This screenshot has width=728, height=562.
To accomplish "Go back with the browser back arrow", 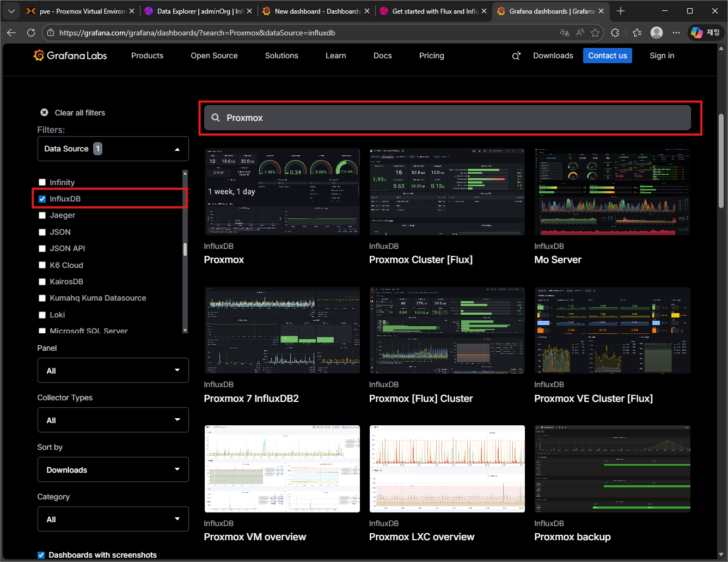I will 11,33.
